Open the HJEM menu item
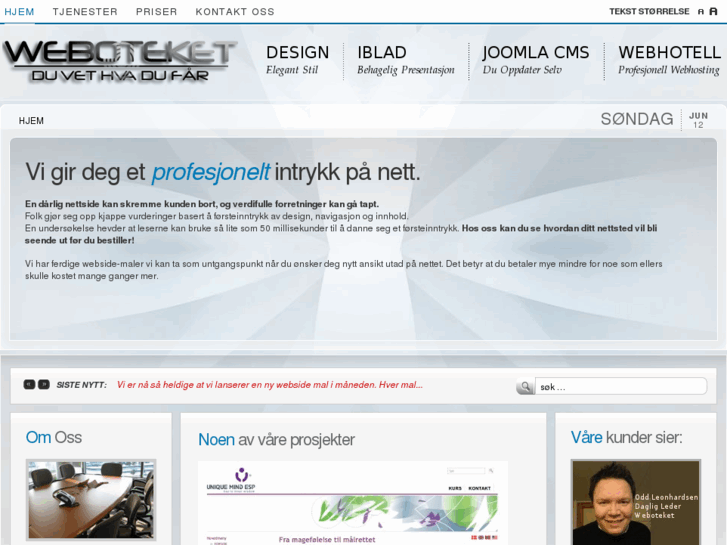The image size is (727, 545). [19, 12]
